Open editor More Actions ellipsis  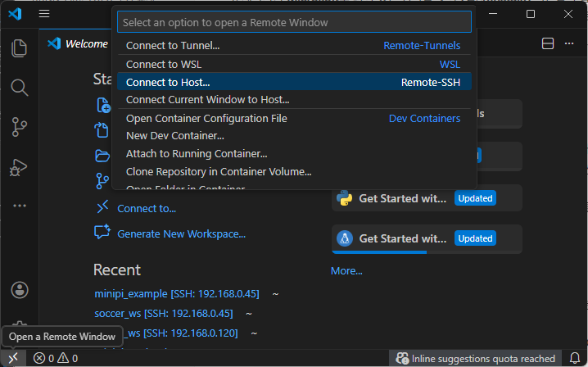(x=569, y=43)
